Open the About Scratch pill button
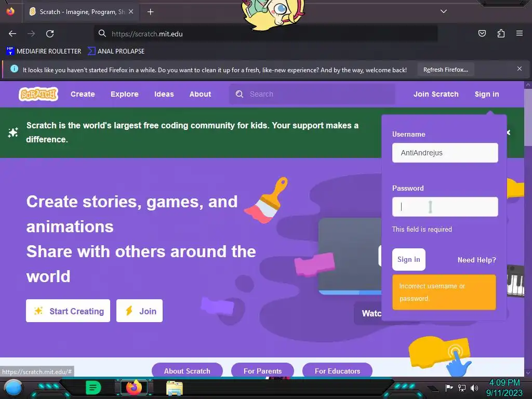The height and width of the screenshot is (399, 532). pos(187,370)
